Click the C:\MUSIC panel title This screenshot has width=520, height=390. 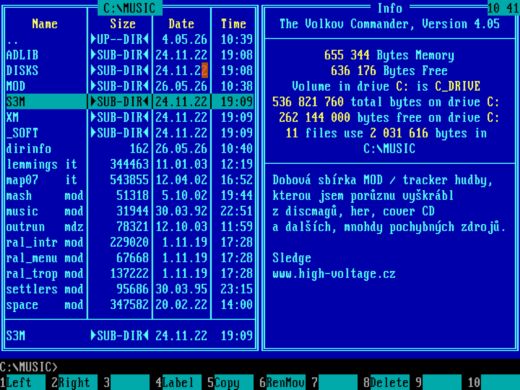coord(130,8)
